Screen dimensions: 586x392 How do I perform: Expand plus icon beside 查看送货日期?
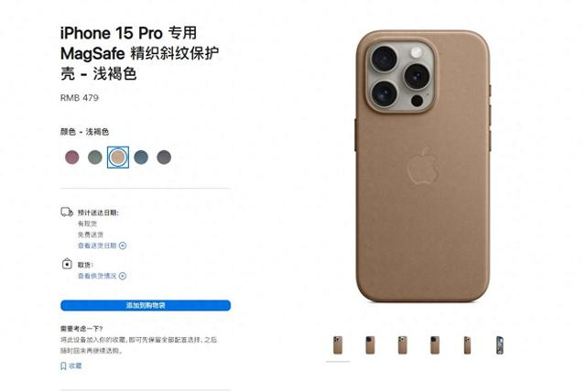[x=123, y=245]
